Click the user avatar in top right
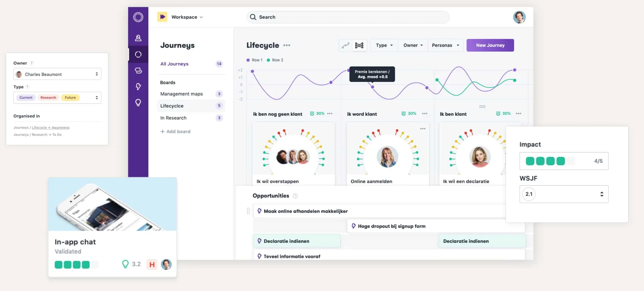 pos(519,17)
